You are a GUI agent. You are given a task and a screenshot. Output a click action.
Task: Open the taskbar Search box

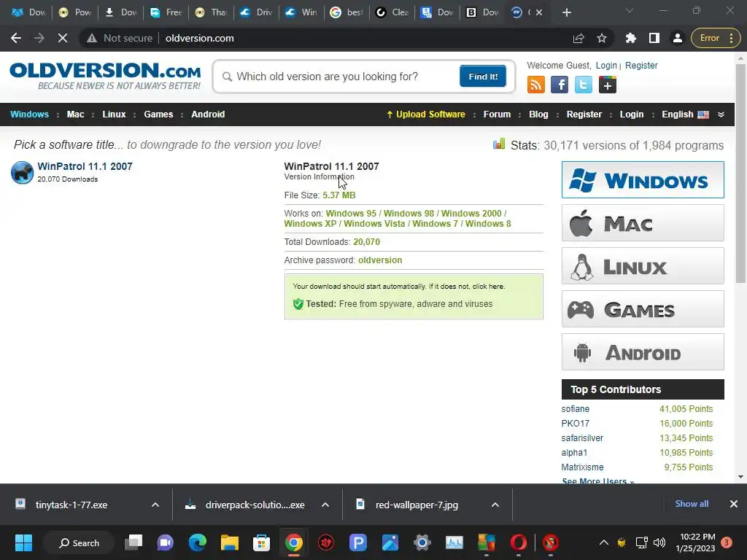click(x=79, y=542)
